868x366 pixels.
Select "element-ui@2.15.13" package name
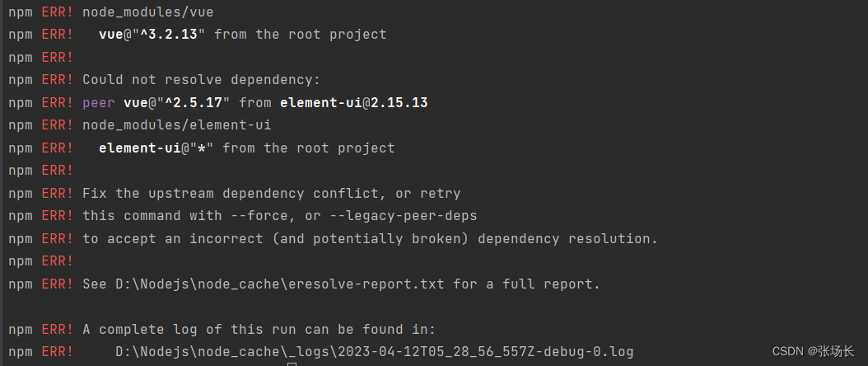(354, 102)
